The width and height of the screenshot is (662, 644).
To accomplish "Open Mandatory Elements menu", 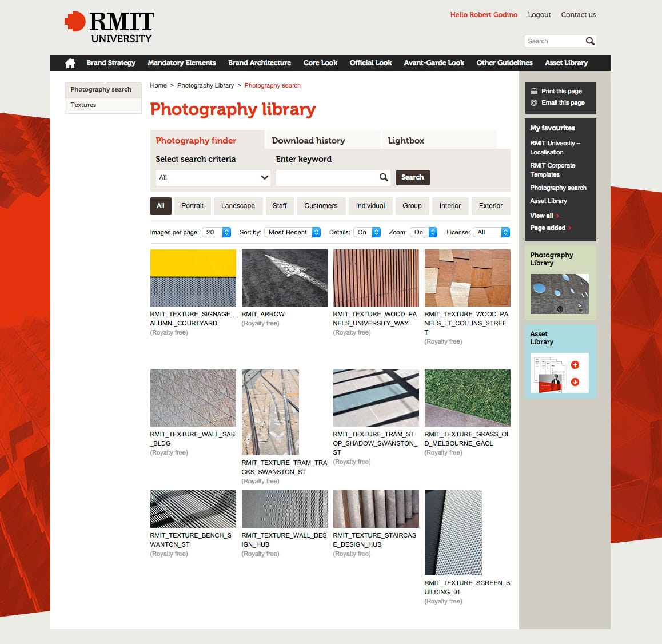I will pos(182,63).
